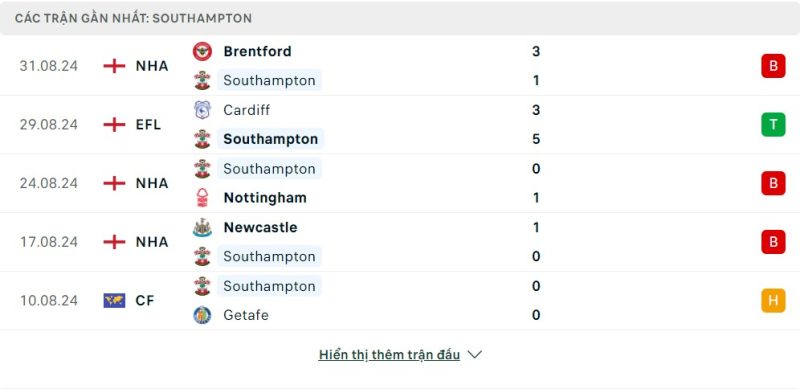Screen dimensions: 800x389
Task: Click the green T result badge
Action: (x=773, y=125)
